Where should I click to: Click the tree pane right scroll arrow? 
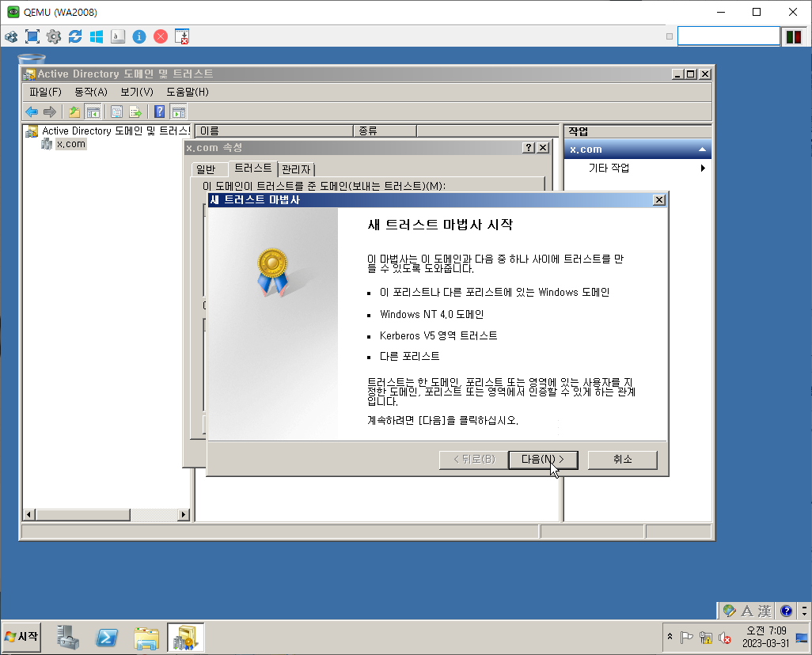coord(184,515)
